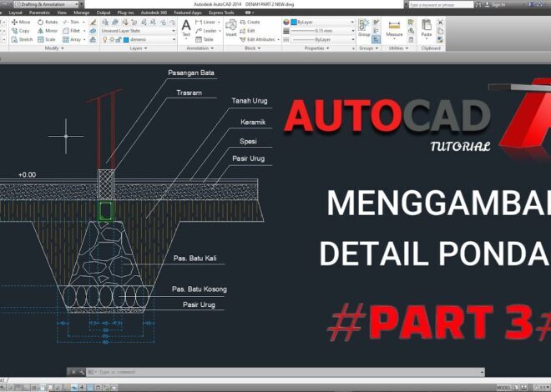Expand the Annotation panel
Image resolution: width=551 pixels, height=392 pixels.
(x=200, y=48)
